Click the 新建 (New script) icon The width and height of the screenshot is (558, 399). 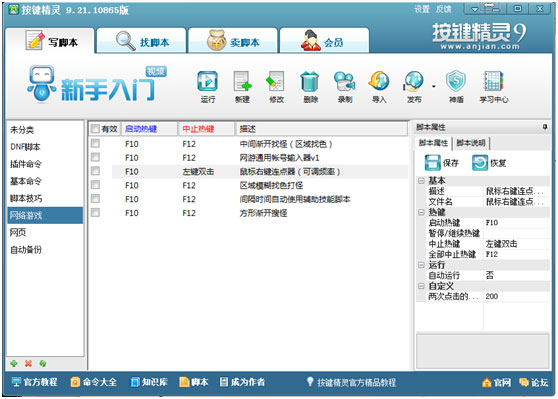point(242,82)
